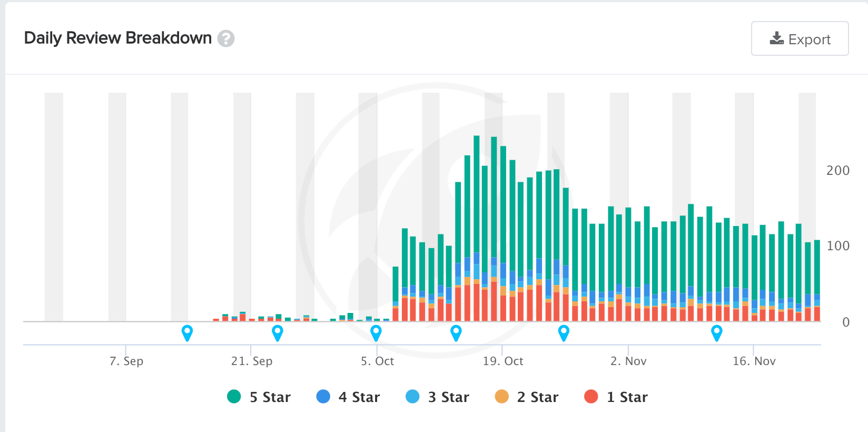Click the Export button
Image resolution: width=868 pixels, height=432 pixels.
800,38
